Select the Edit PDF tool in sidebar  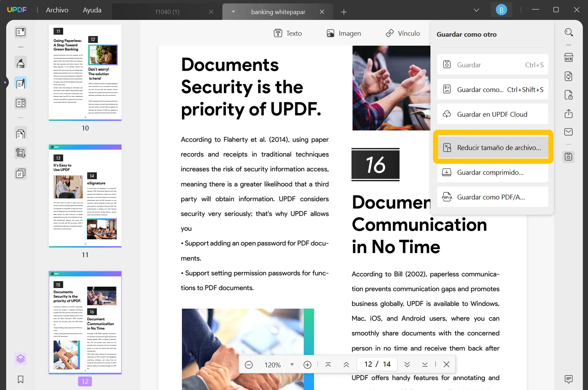[21, 83]
